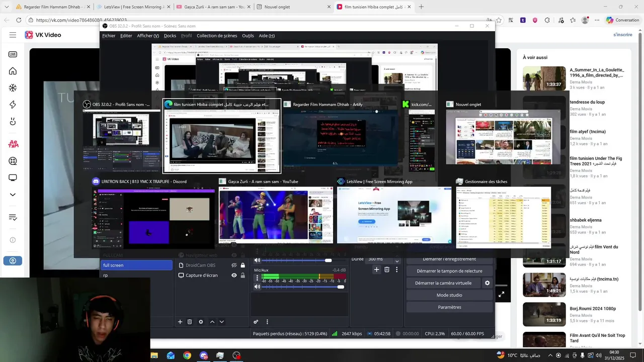The image size is (644, 362).
Task: Open audio mixer three-dot menu
Action: tap(267, 322)
